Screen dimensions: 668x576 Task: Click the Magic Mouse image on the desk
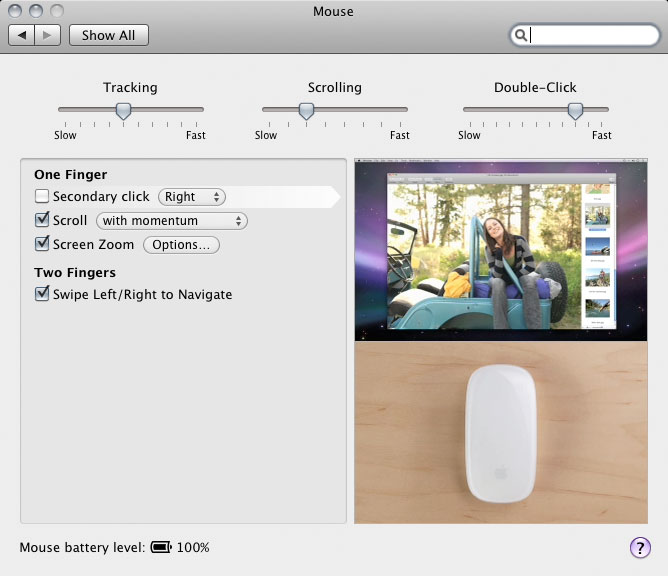tap(501, 434)
